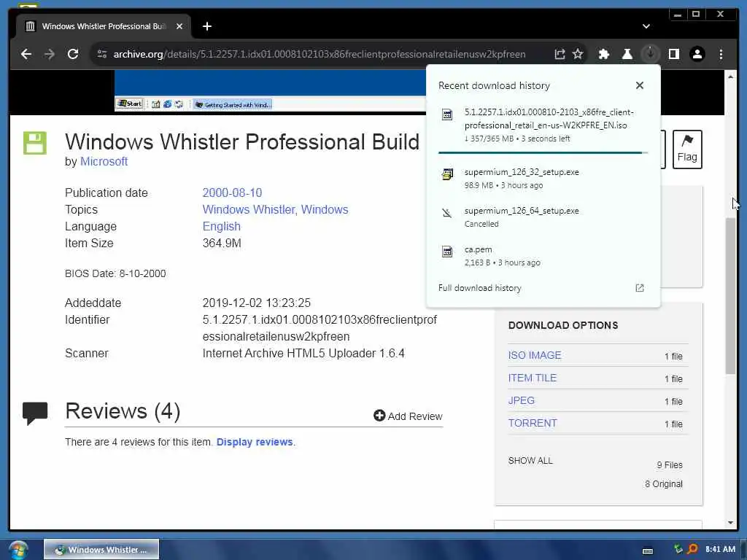Click the scrollbar up arrow
Screen dimensions: 747x560
click(x=730, y=76)
